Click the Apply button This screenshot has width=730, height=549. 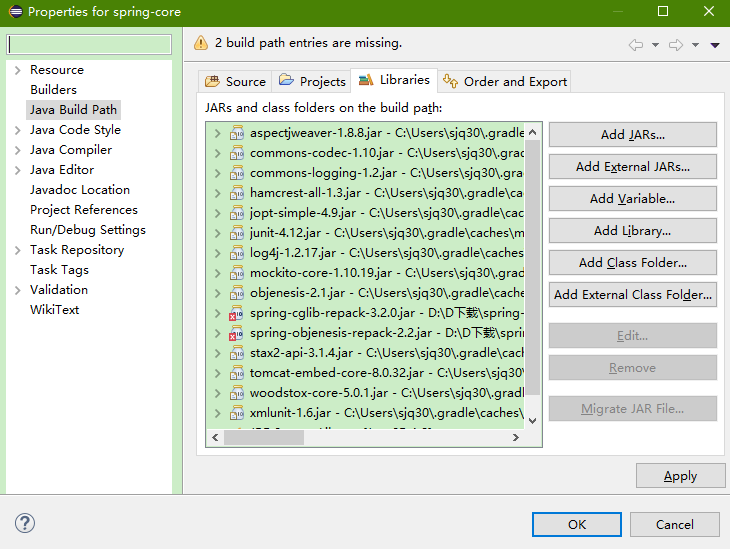coord(680,476)
